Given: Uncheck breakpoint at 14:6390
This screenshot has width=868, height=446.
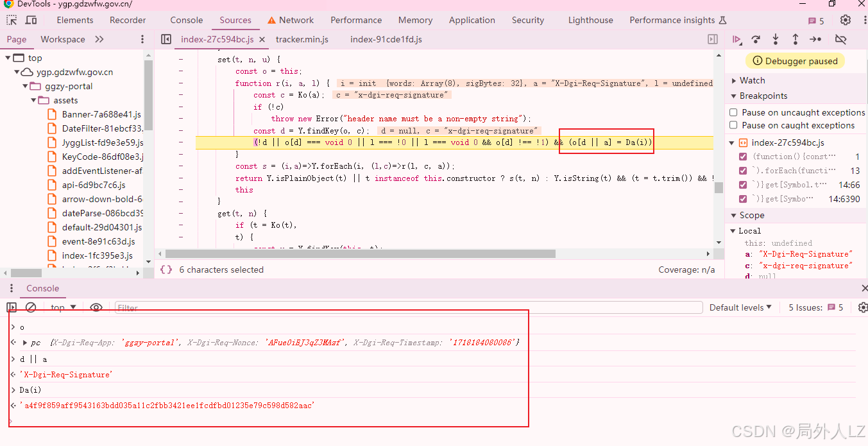Looking at the screenshot, I should point(743,199).
